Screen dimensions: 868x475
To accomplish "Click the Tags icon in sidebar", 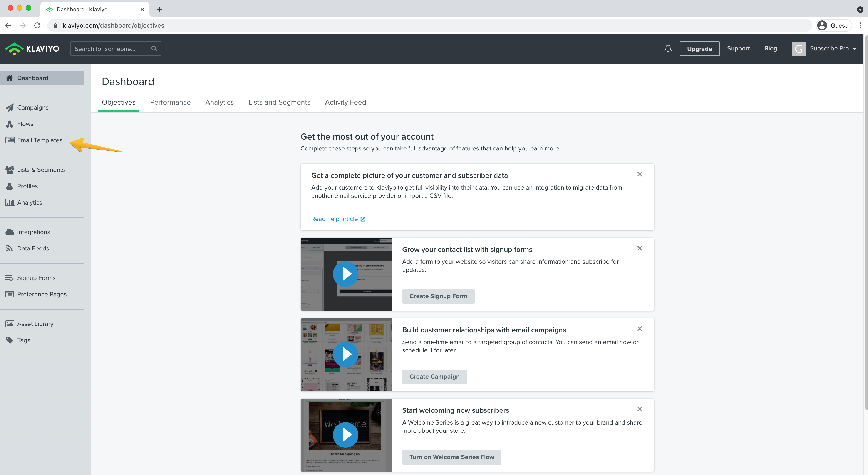I will coord(10,340).
